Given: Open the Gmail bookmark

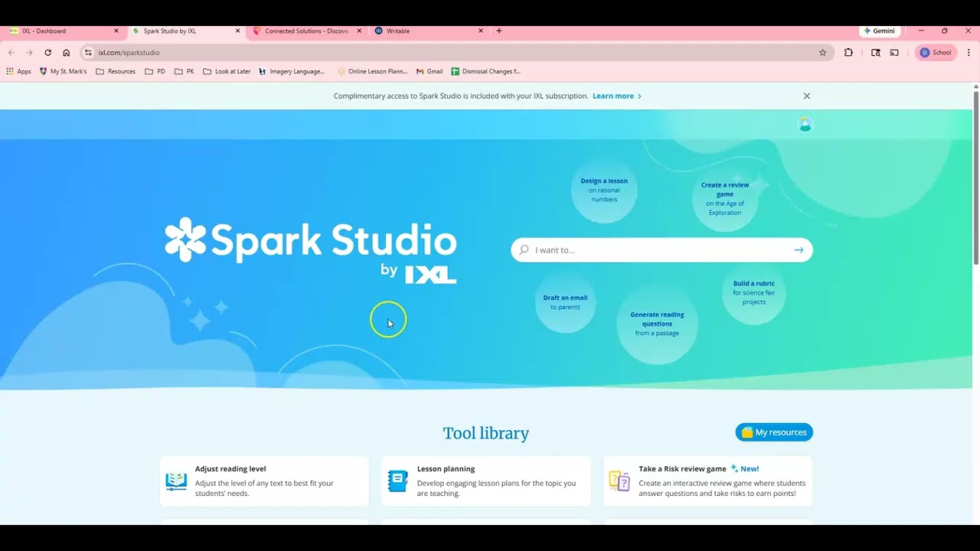Looking at the screenshot, I should pyautogui.click(x=430, y=71).
